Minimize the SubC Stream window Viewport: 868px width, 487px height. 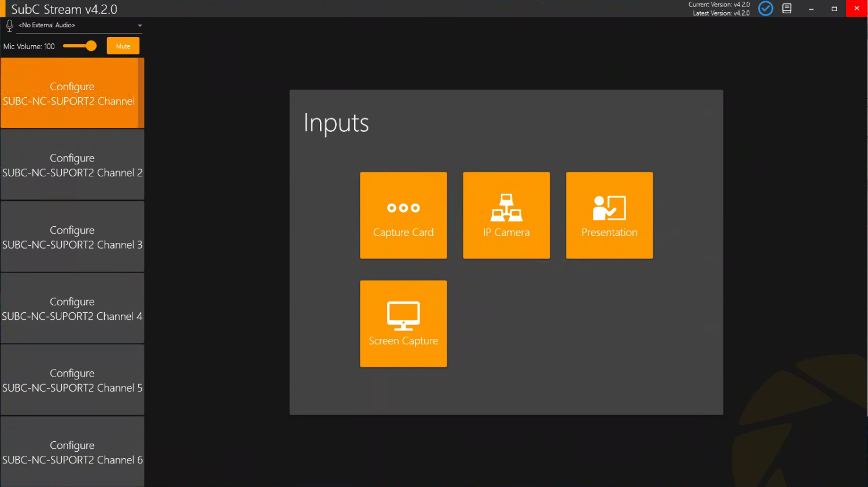pos(811,9)
